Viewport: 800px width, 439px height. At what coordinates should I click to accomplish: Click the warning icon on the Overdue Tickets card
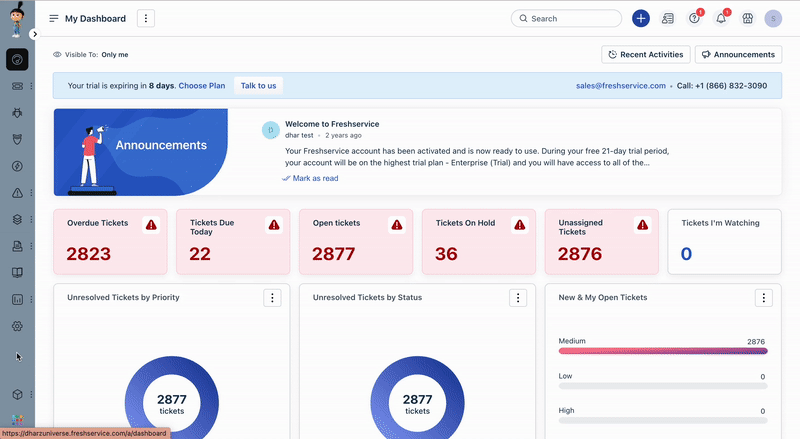click(151, 225)
